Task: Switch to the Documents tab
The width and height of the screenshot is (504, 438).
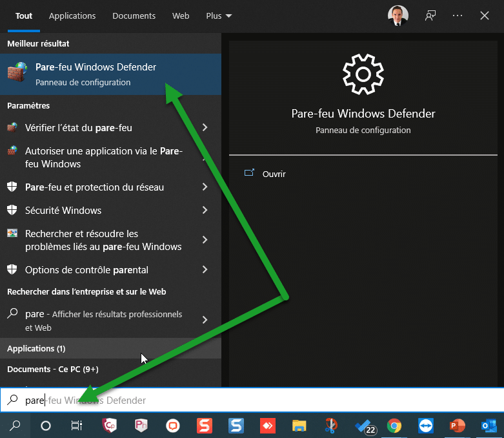Action: tap(134, 16)
